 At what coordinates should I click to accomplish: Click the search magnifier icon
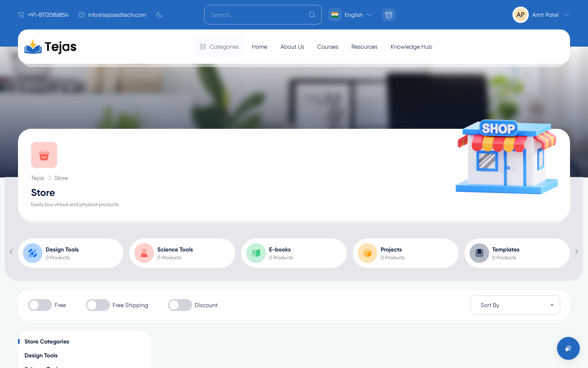[x=312, y=15]
